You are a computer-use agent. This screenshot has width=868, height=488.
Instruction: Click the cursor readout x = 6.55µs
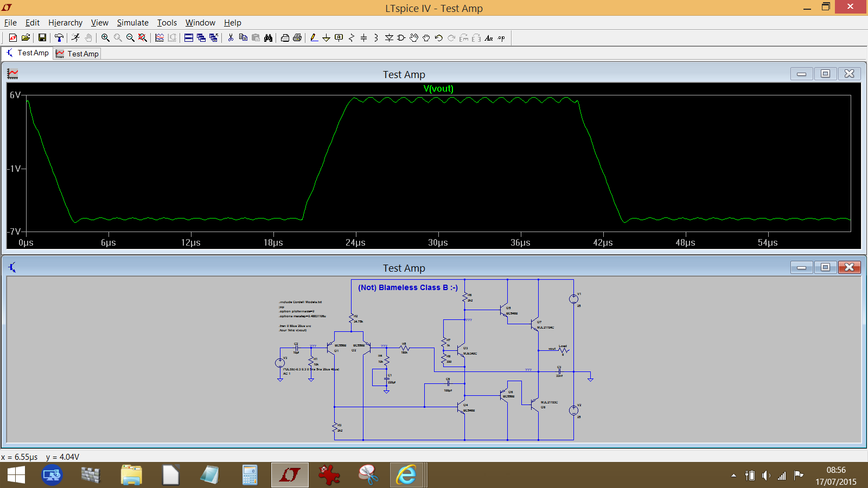tap(20, 457)
